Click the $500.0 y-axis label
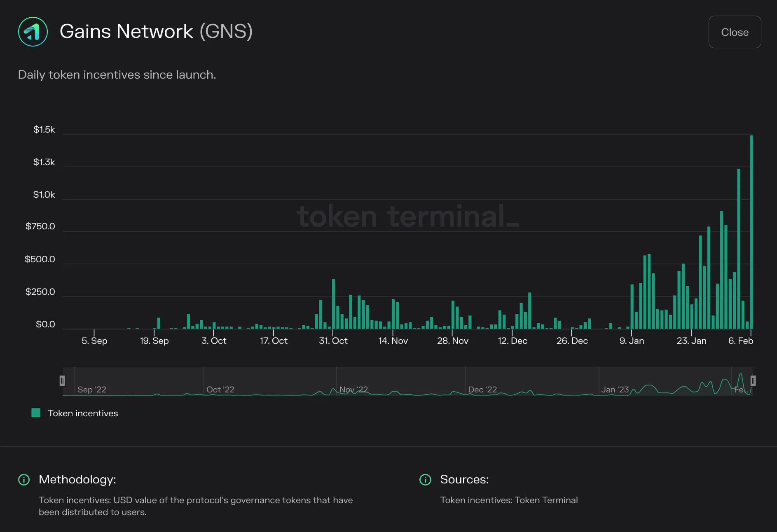The width and height of the screenshot is (777, 532). tap(40, 259)
